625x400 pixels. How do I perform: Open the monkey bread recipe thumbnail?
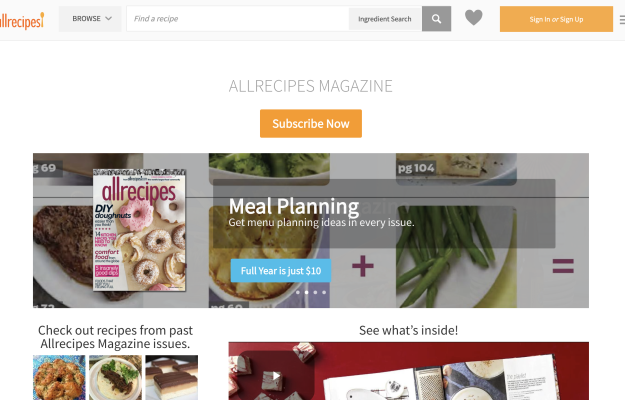tap(59, 377)
